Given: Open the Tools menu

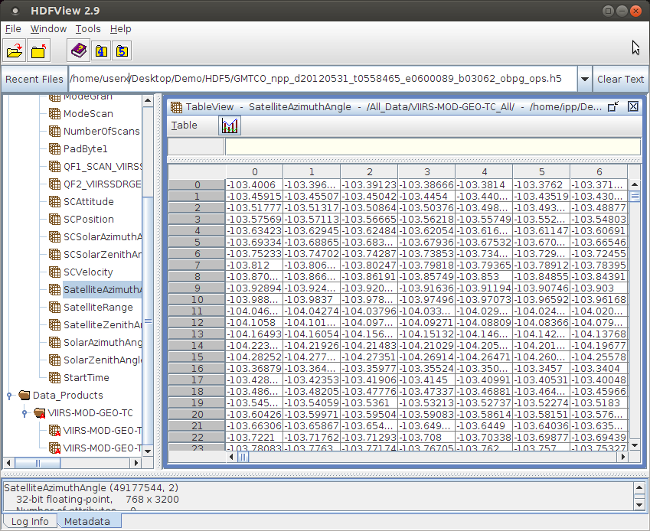Looking at the screenshot, I should point(88,29).
